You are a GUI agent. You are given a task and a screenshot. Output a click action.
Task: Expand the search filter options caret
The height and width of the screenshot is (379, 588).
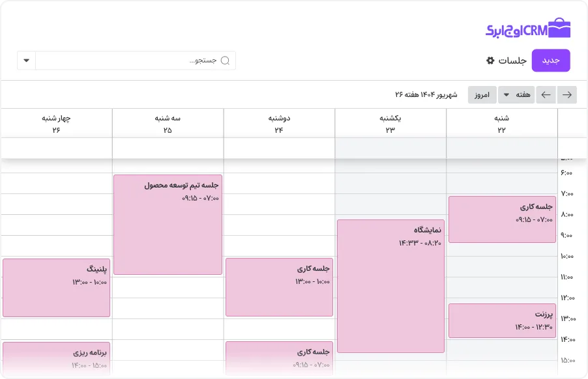[x=26, y=61]
